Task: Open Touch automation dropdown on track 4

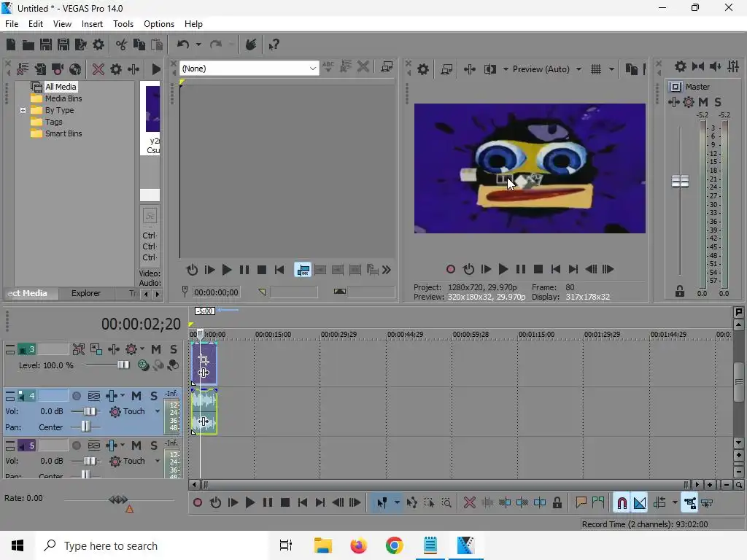Action: pyautogui.click(x=158, y=411)
